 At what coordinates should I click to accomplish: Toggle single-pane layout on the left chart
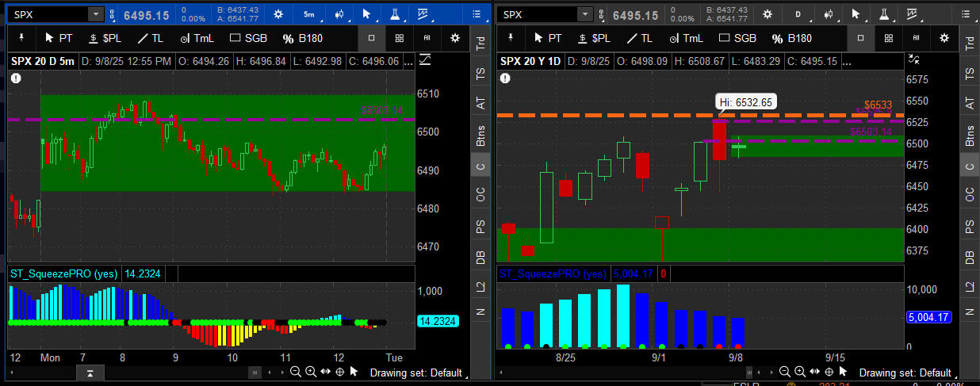372,38
